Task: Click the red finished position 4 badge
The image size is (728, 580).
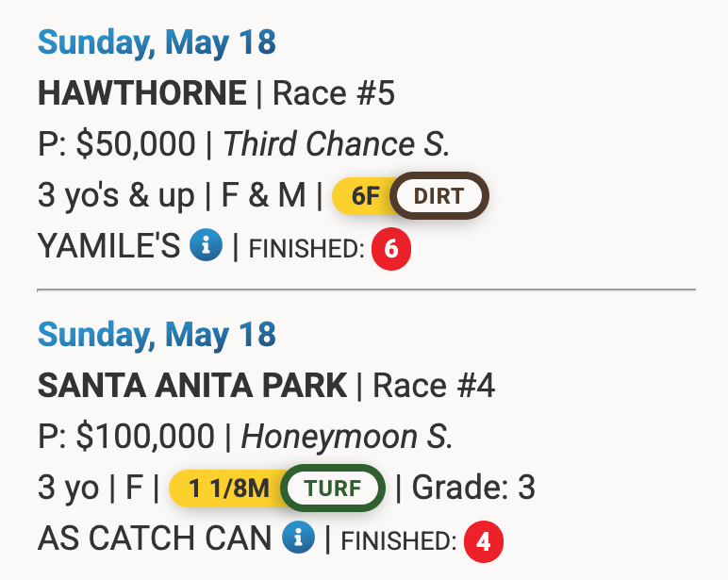Action: pyautogui.click(x=484, y=541)
